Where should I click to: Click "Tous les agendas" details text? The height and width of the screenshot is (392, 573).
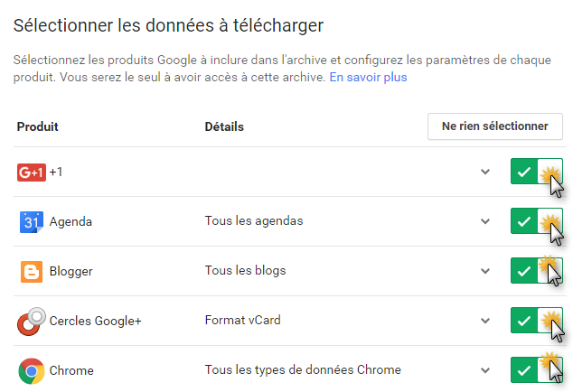254,221
